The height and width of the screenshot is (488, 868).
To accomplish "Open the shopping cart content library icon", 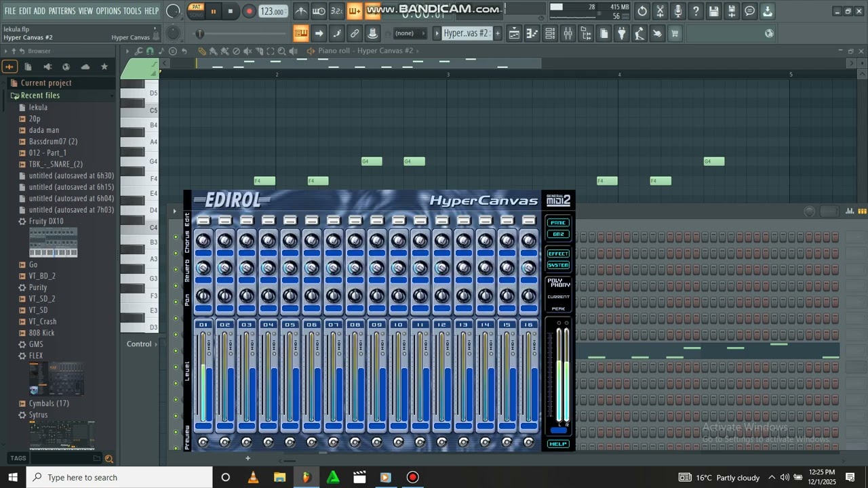I will coord(675,33).
